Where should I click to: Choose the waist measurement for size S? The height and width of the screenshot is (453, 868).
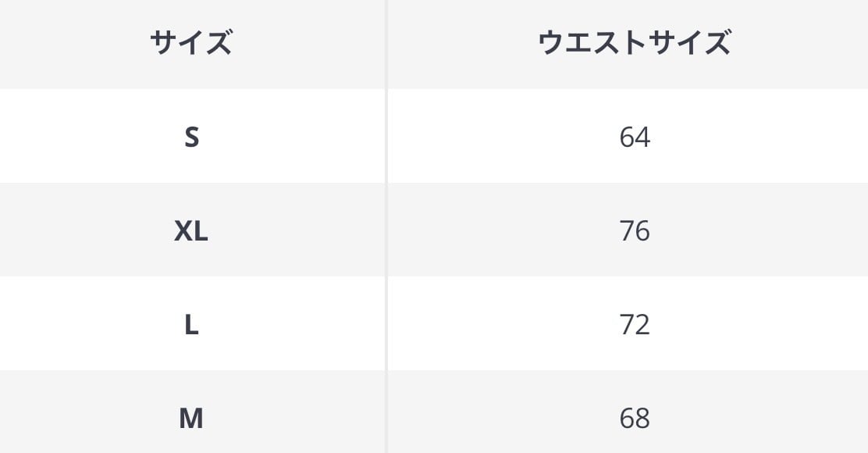click(x=634, y=137)
